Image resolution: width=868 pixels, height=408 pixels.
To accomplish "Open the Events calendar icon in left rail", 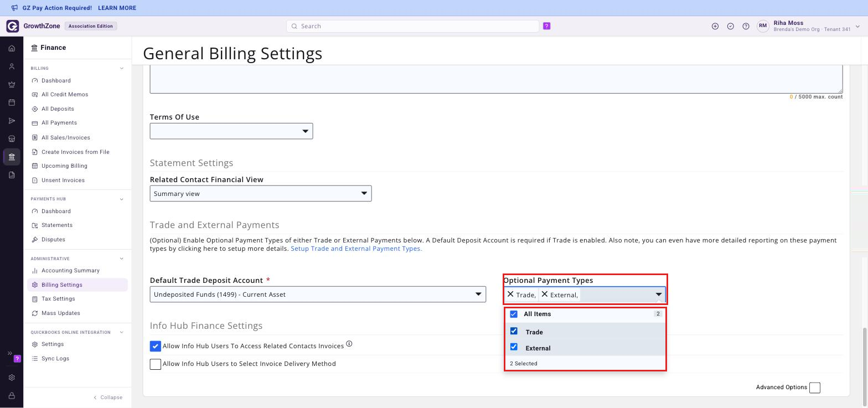I will tap(12, 103).
